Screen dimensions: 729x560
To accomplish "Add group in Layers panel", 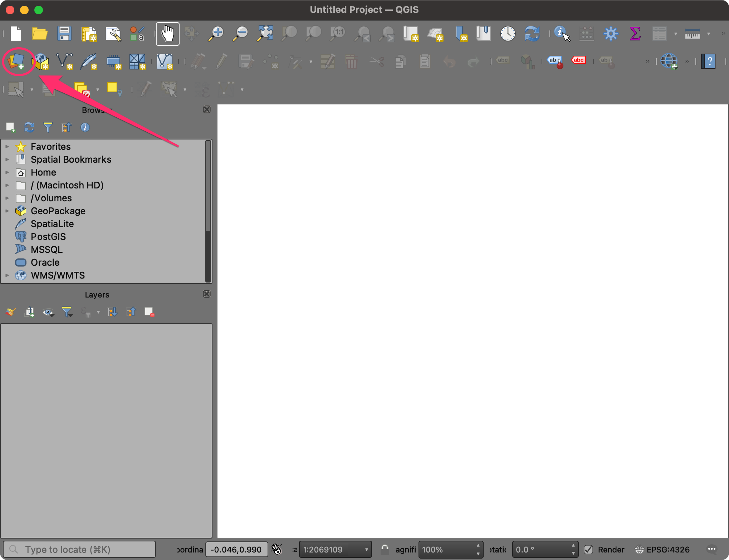I will coord(29,312).
